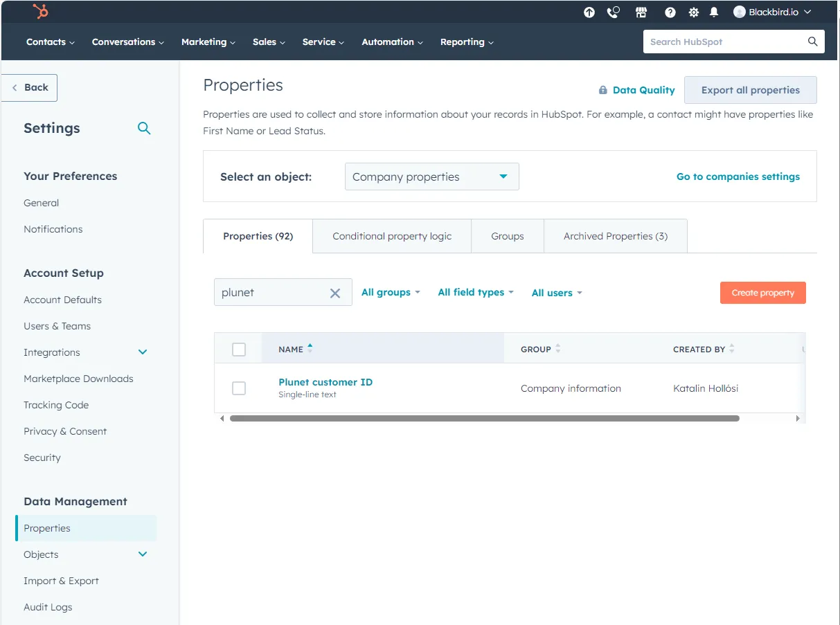Click the HubSpot sprocket logo
840x625 pixels.
click(x=41, y=12)
